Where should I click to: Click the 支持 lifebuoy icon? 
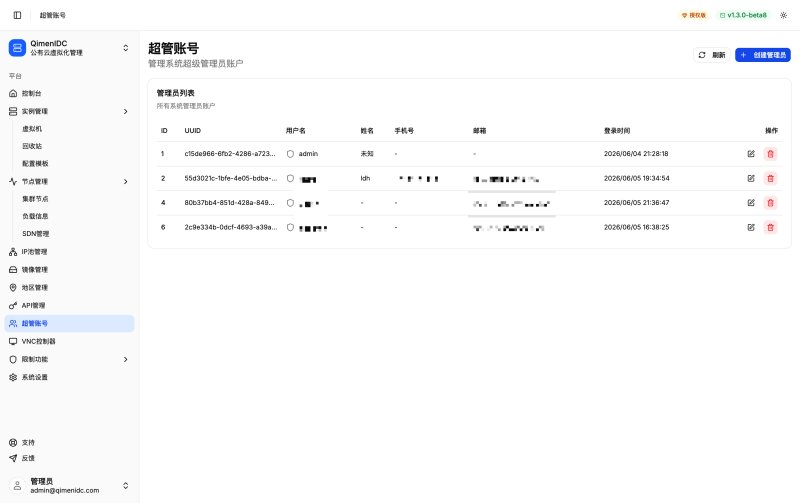click(13, 443)
